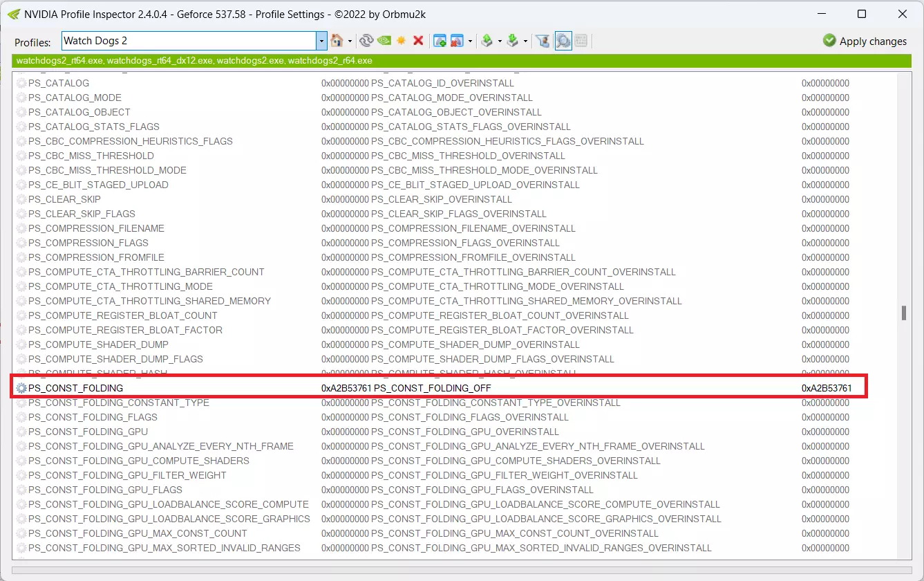The width and height of the screenshot is (924, 581).
Task: Click the vertical scrollbar thumb
Action: 904,313
